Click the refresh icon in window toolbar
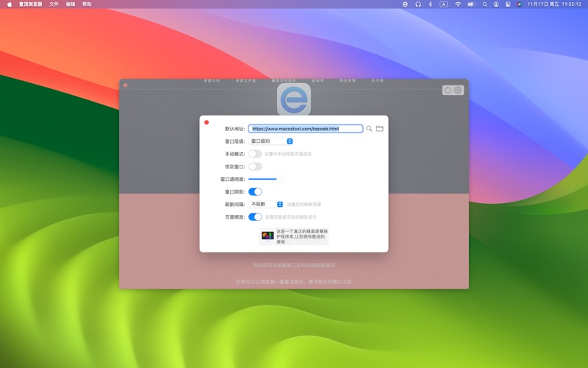 (x=448, y=91)
